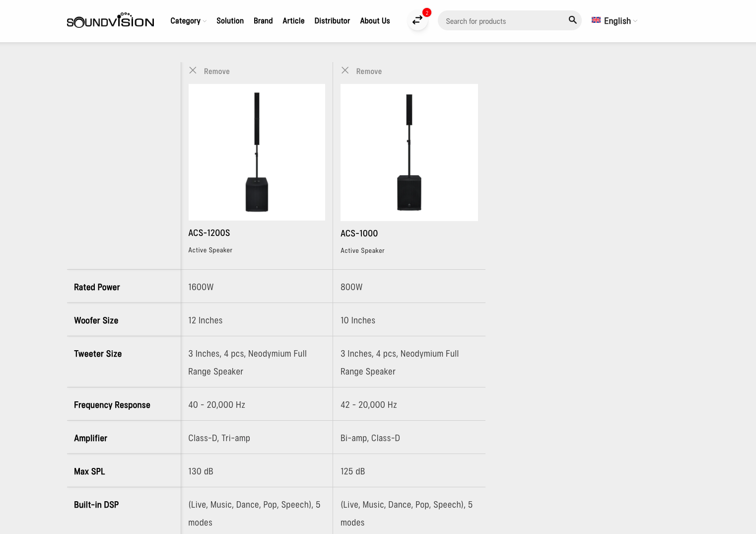Select the Built-in DSP row label
This screenshot has width=756, height=534.
[96, 505]
